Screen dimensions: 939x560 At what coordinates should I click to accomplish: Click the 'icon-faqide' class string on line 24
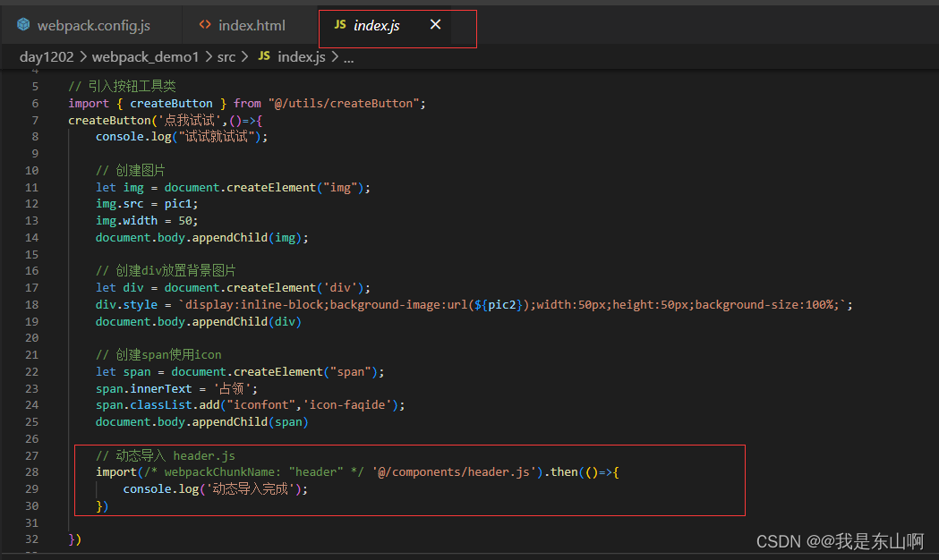(x=347, y=405)
